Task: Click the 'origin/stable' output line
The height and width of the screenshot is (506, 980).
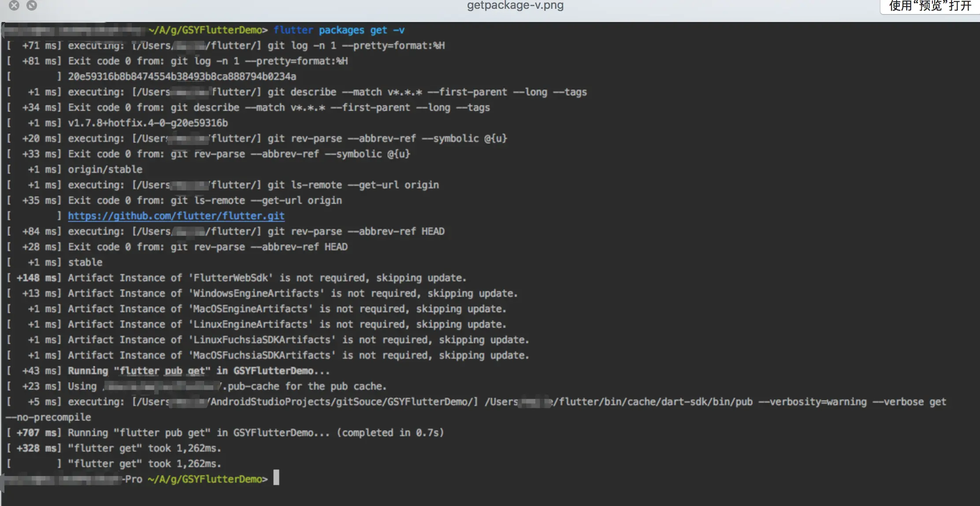Action: pos(105,170)
